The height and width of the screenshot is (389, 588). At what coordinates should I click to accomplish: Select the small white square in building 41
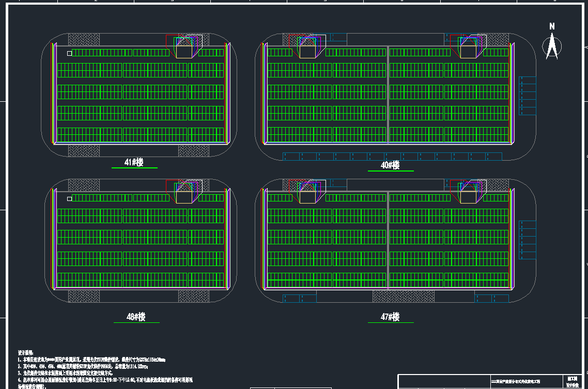click(x=69, y=53)
